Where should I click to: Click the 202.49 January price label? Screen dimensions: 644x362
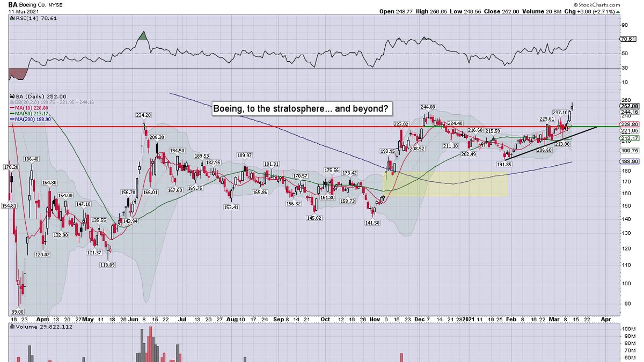click(x=469, y=154)
